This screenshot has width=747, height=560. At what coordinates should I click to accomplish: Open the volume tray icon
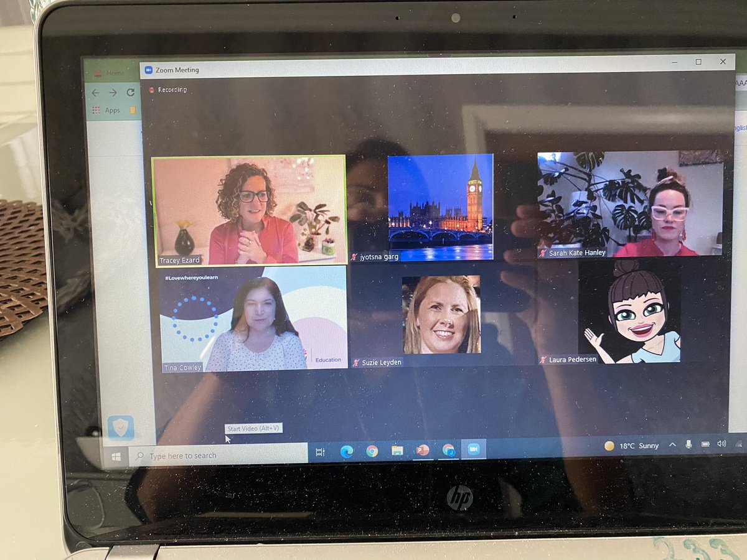click(721, 444)
